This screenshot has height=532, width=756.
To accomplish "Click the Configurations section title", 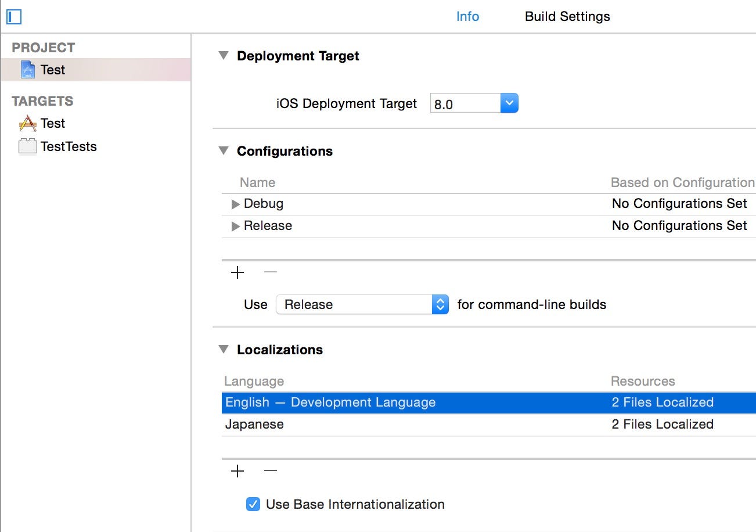I will 285,152.
